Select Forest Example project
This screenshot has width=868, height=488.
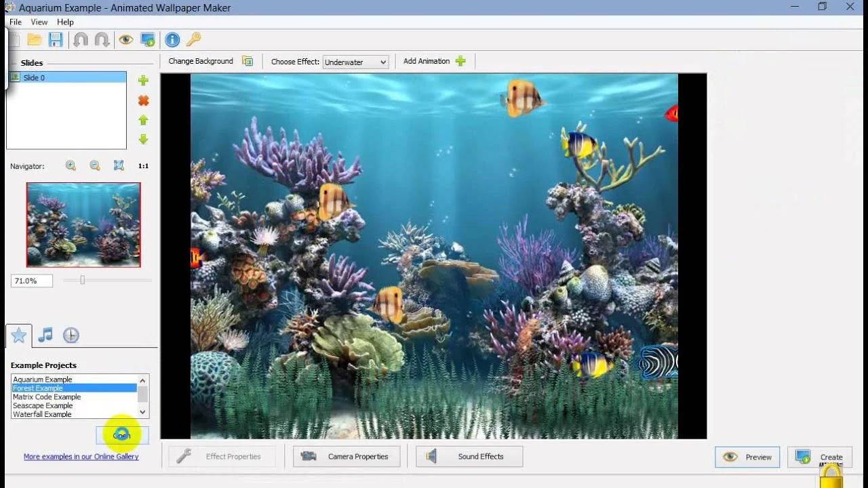pos(75,388)
